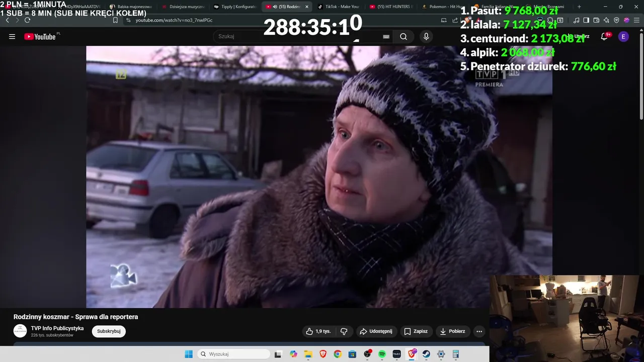644x362 pixels.
Task: Download the video with Pobierz
Action: [452, 331]
